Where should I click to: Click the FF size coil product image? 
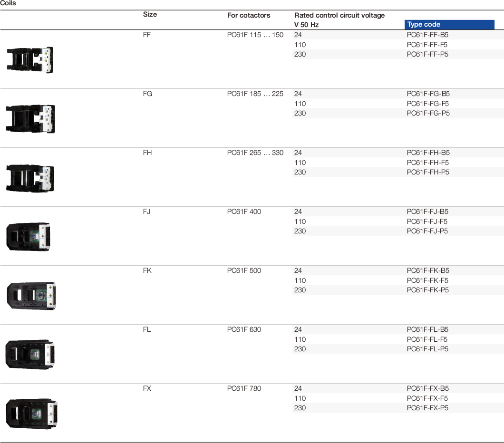click(30, 60)
